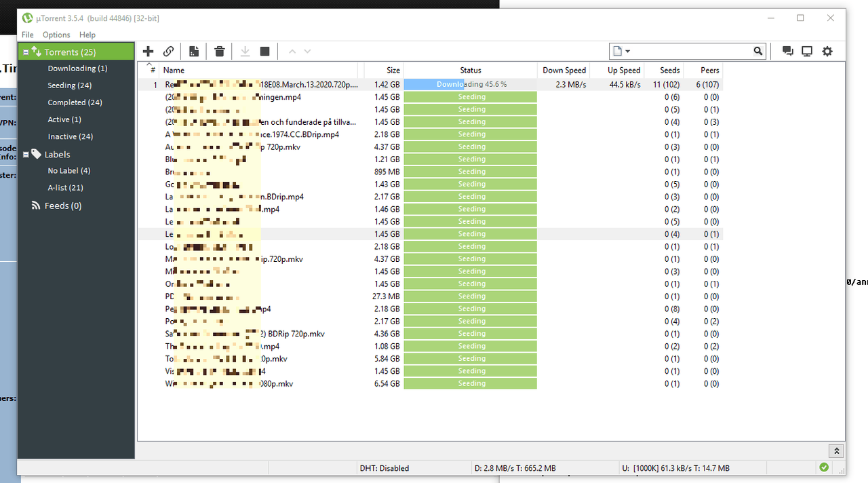Click the 44.5 kB/s up speed cell

click(x=625, y=85)
